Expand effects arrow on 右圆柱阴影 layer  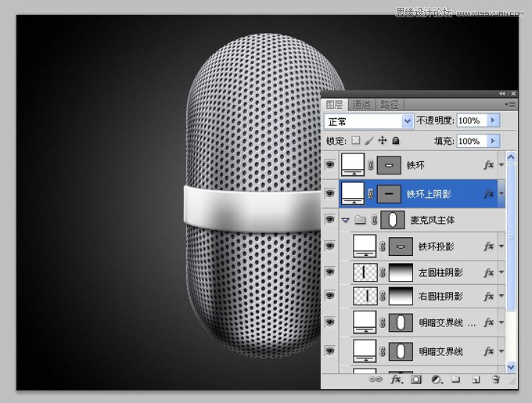[x=501, y=296]
